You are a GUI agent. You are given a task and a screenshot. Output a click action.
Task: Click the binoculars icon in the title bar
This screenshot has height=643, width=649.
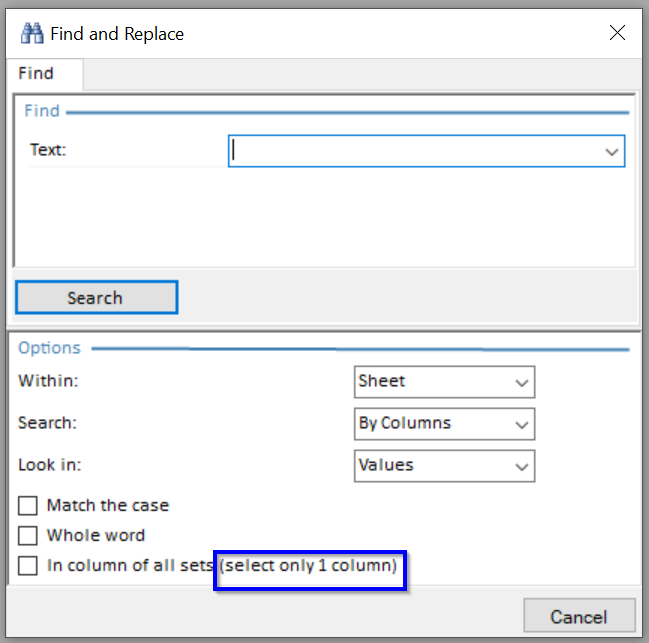coord(32,34)
